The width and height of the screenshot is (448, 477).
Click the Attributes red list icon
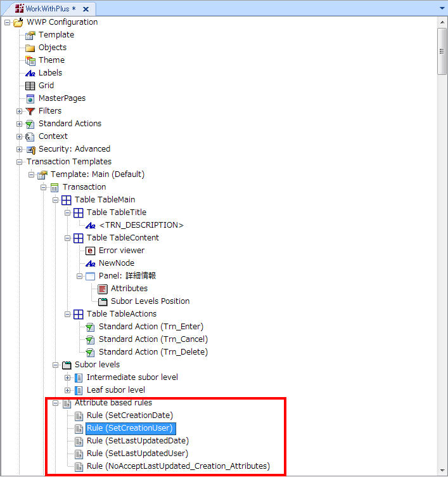103,289
